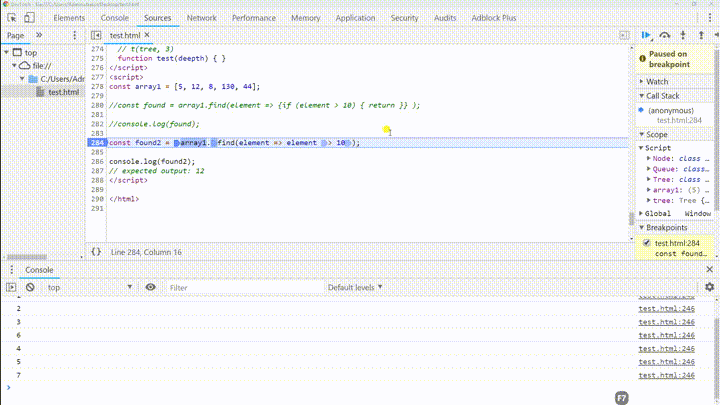
Task: Open the Security tab
Action: [x=404, y=18]
